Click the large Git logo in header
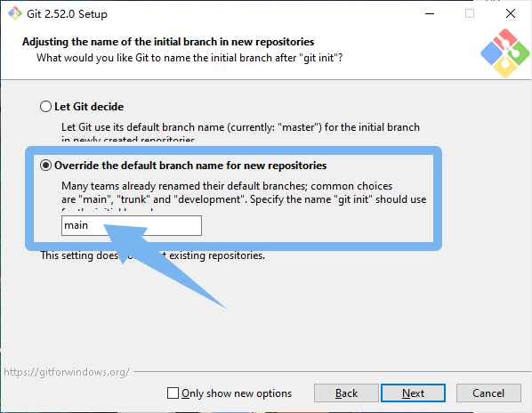The height and width of the screenshot is (413, 532). [504, 53]
